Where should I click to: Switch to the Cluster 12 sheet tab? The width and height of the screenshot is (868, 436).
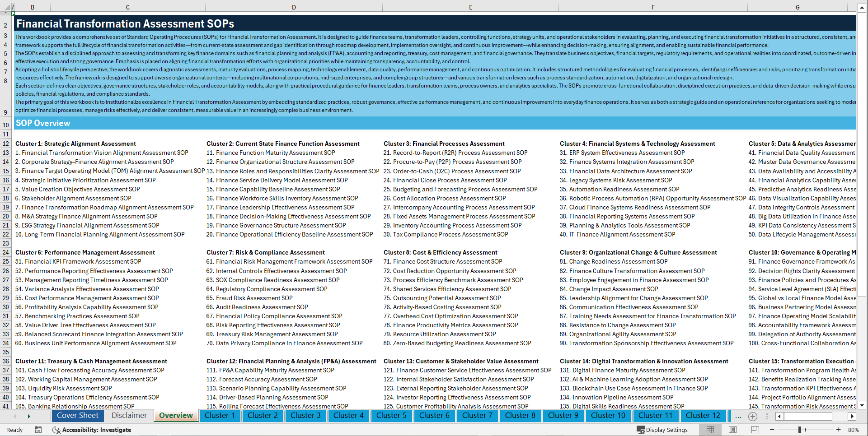(703, 416)
